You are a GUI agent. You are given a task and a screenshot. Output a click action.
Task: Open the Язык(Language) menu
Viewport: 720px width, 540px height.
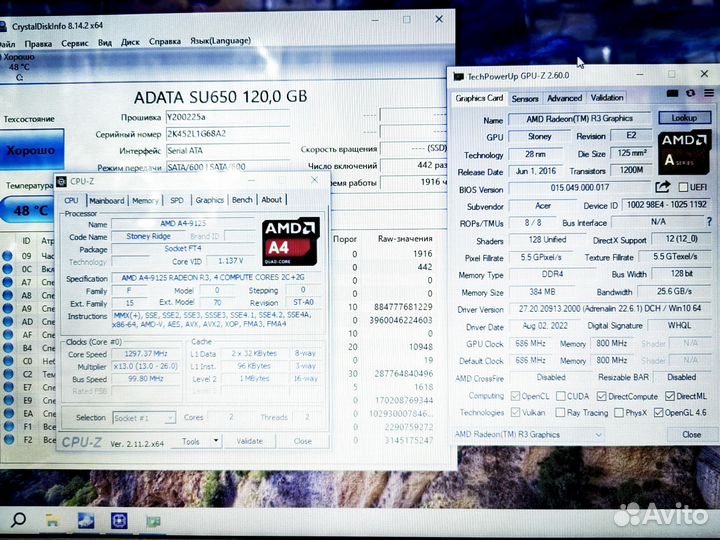[x=220, y=41]
